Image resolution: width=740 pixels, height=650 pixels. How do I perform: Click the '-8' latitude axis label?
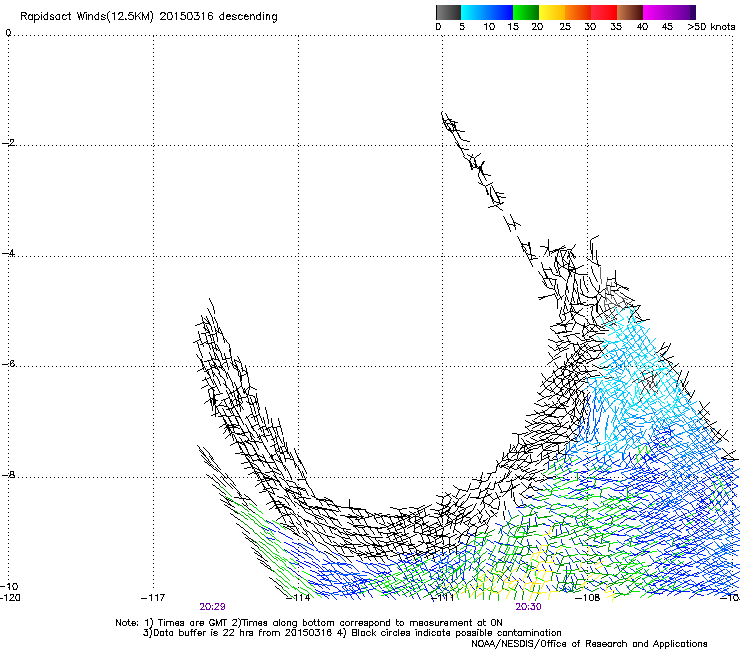(8, 475)
